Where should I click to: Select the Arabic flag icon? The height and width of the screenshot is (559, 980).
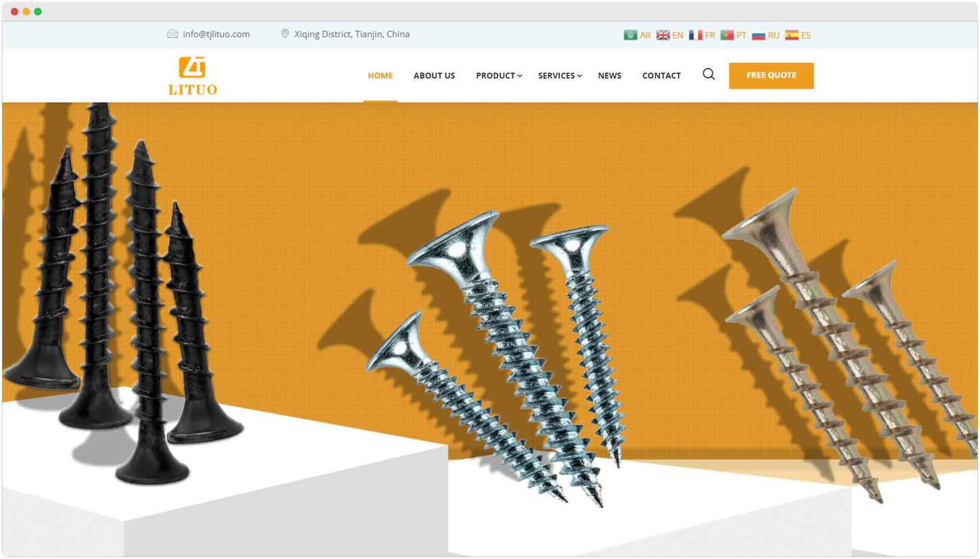[630, 35]
